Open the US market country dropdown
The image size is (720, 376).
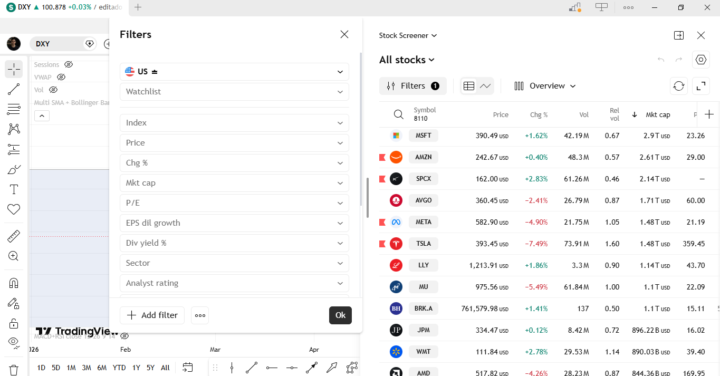tap(234, 72)
